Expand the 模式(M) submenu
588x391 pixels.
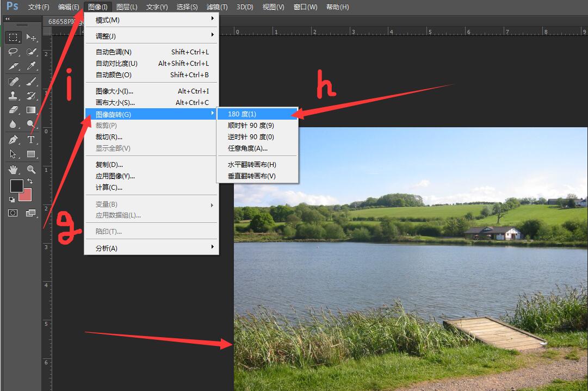tap(152, 20)
